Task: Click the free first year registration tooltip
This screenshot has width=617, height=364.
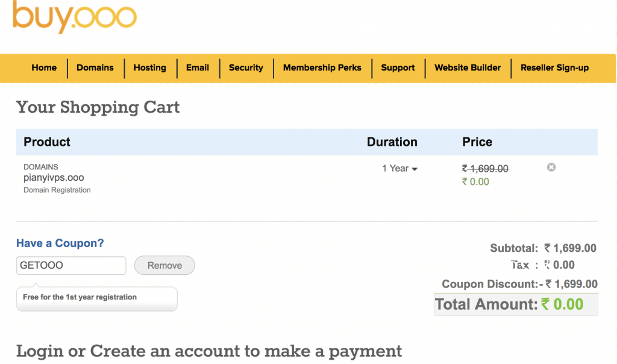Action: (x=97, y=298)
